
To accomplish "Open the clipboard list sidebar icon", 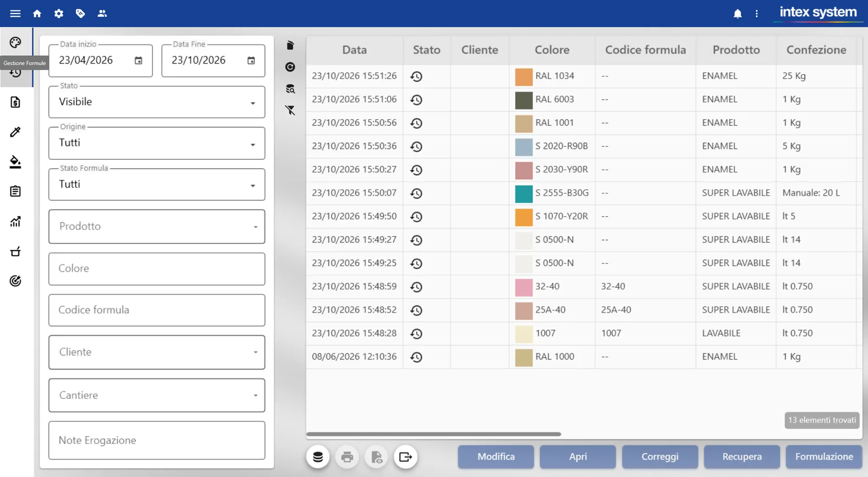I will click(15, 191).
